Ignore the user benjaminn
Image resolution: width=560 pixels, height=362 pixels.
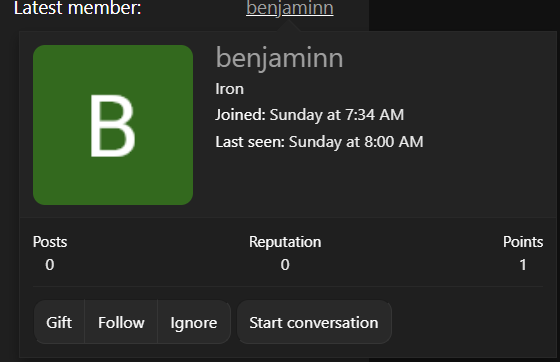coord(194,322)
